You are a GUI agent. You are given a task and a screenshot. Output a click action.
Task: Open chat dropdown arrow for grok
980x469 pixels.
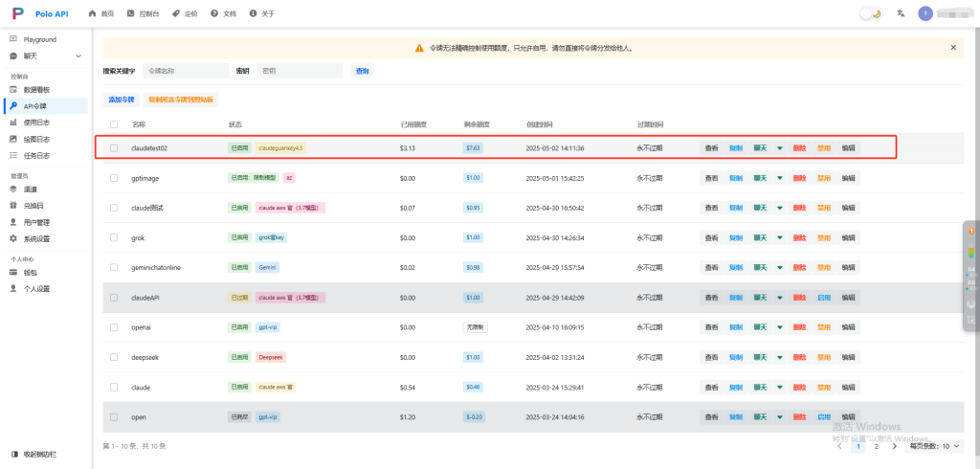[x=779, y=237]
